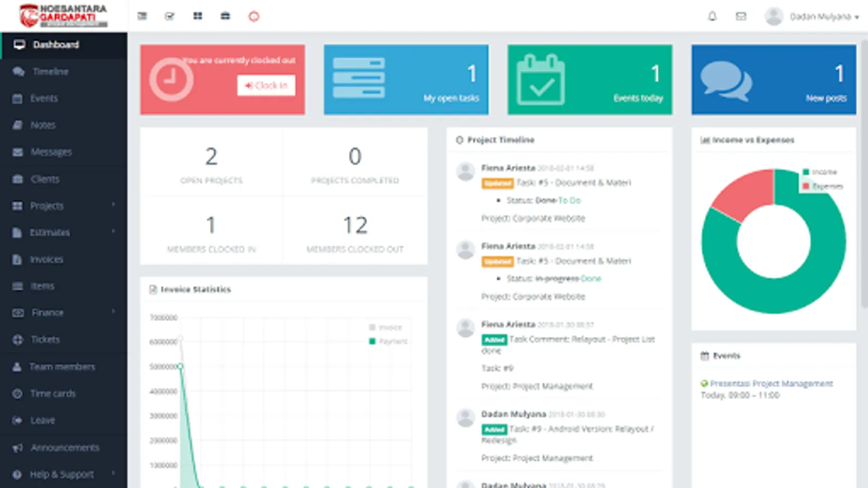Open Tickets in sidebar
The height and width of the screenshot is (488, 868).
(x=64, y=339)
